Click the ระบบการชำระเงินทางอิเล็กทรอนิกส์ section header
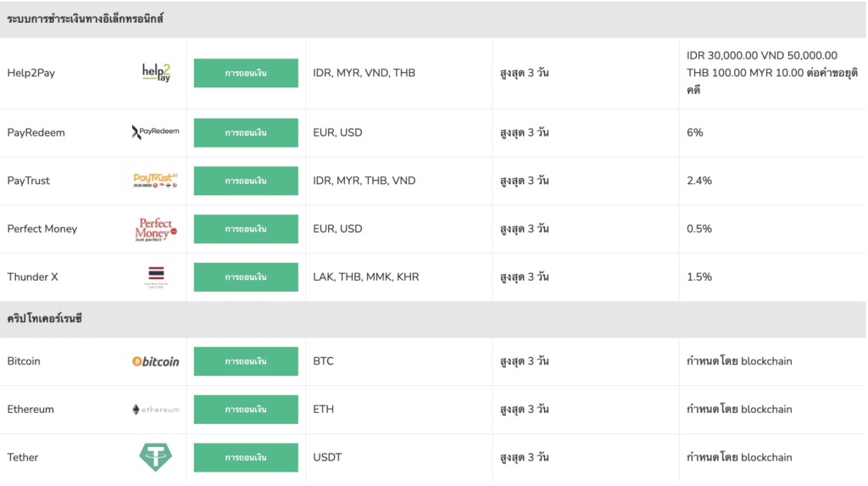Image resolution: width=868 pixels, height=486 pixels. [x=85, y=19]
